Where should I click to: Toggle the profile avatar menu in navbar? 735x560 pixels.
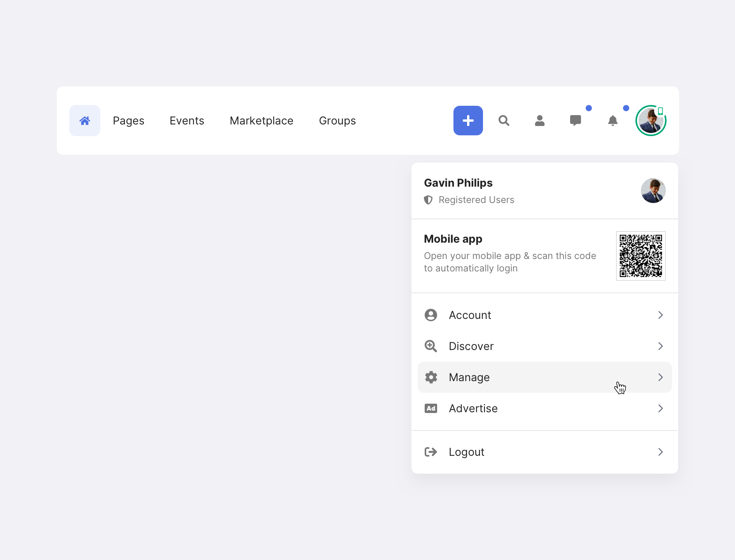point(651,121)
